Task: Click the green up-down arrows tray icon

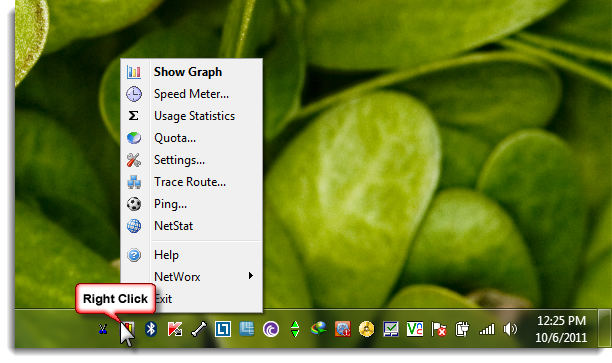Action: point(295,329)
